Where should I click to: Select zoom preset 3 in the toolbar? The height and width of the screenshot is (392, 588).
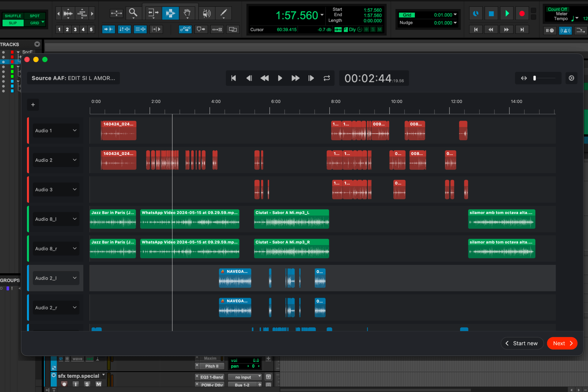click(75, 29)
